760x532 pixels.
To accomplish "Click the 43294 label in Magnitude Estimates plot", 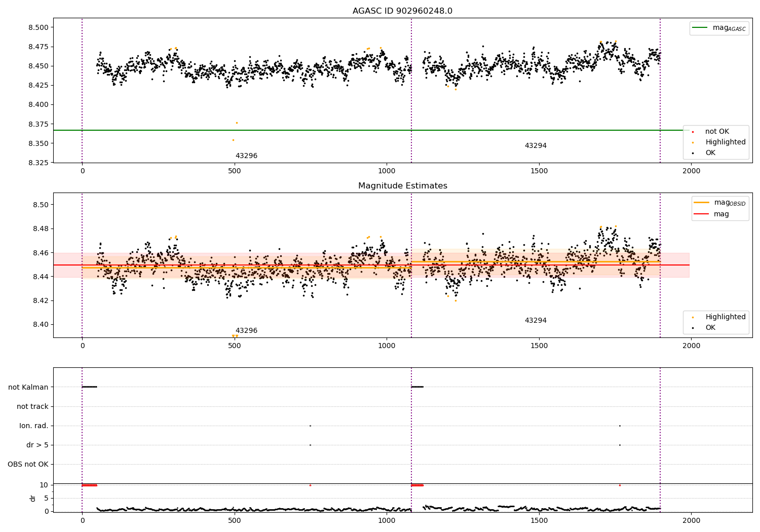I will pos(536,321).
